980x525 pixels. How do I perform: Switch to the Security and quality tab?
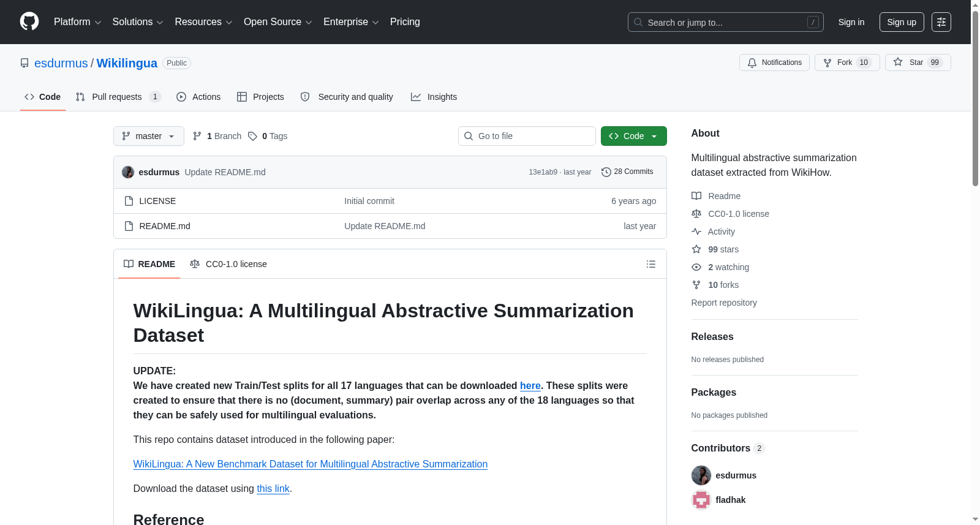347,97
